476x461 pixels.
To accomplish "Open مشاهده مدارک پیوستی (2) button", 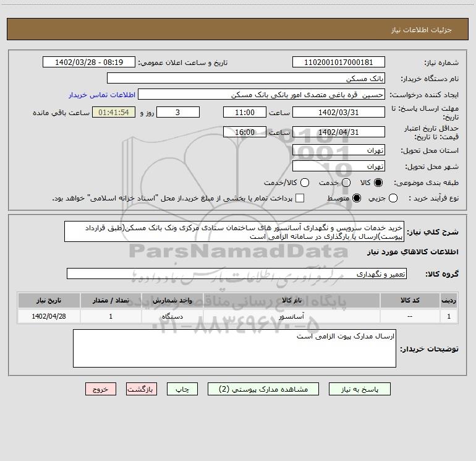I will click(263, 389).
